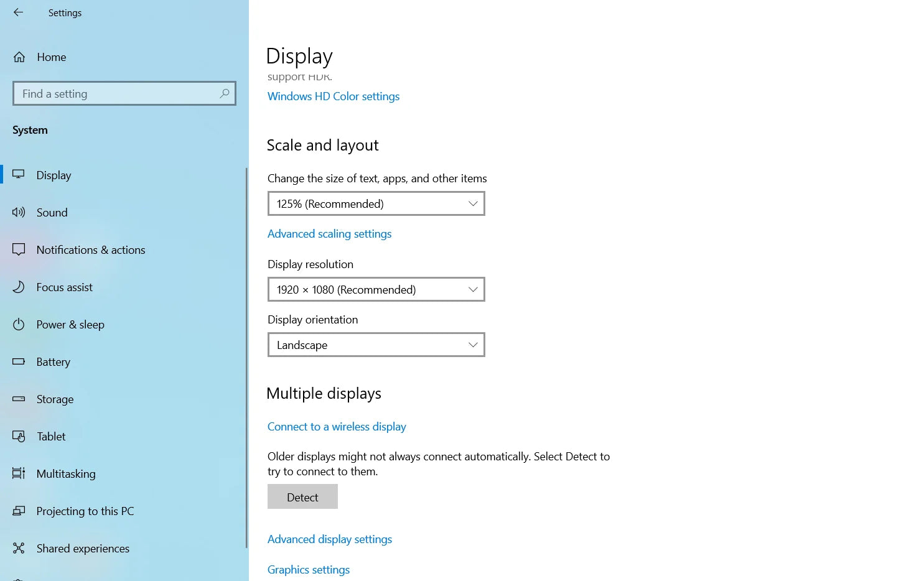Open Battery settings page
The height and width of the screenshot is (581, 924).
pos(123,361)
